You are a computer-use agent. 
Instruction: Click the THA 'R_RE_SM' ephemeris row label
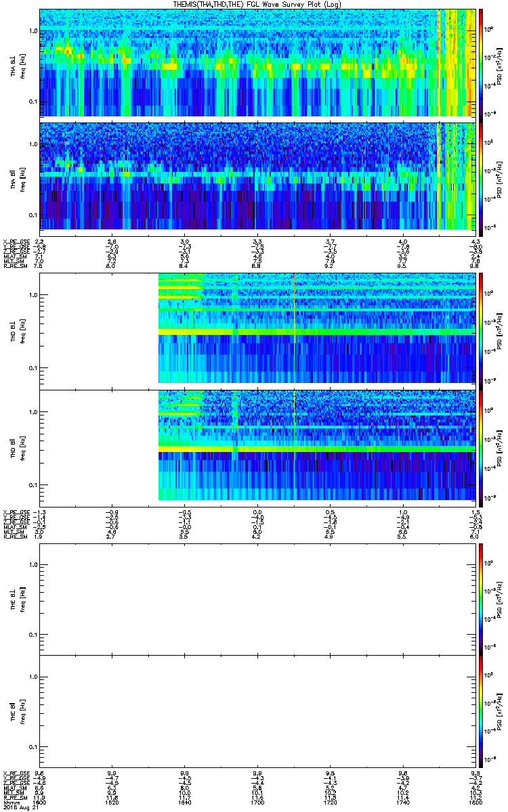14,266
